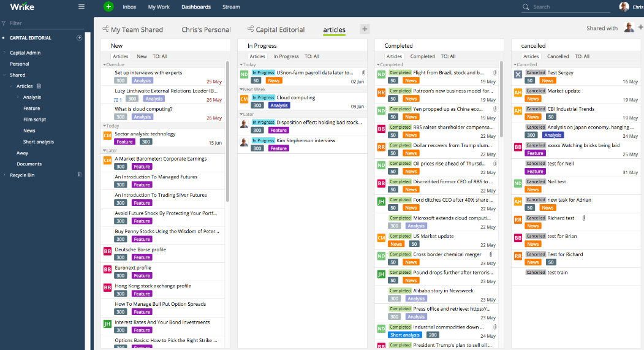Click the JH avatar on Ford ditches CEO task

coord(381,201)
